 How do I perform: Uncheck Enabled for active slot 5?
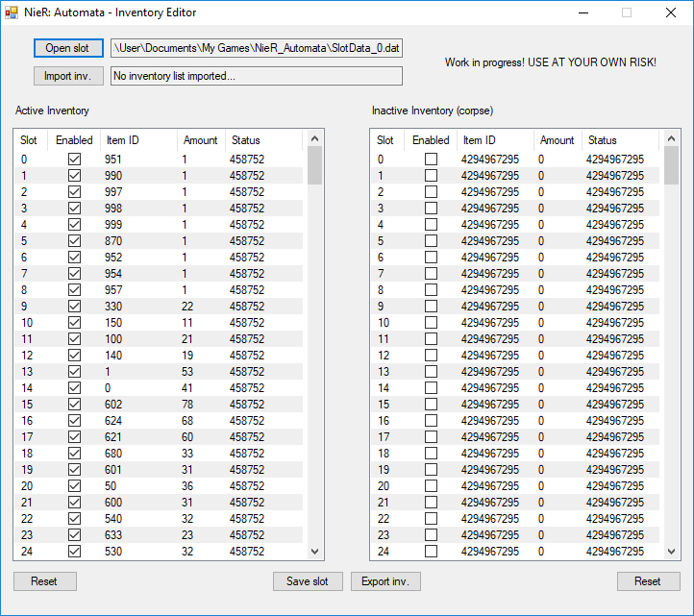click(x=74, y=241)
